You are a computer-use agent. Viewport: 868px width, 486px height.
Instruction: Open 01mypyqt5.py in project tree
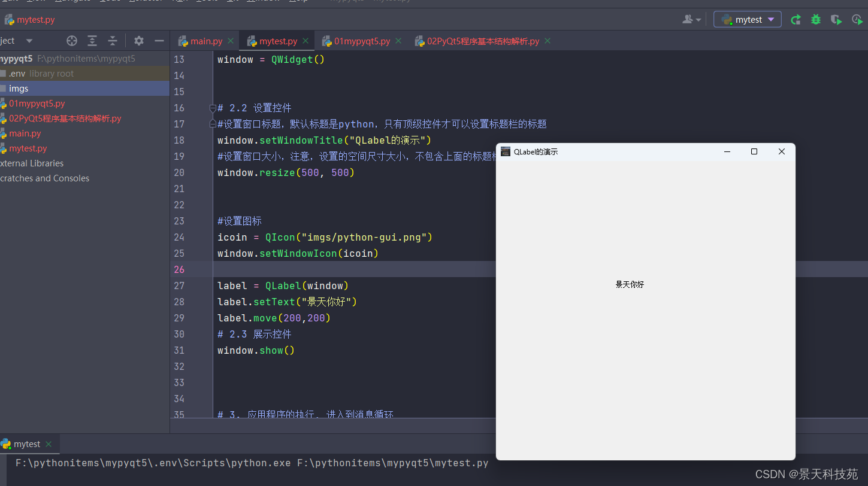[x=37, y=104]
